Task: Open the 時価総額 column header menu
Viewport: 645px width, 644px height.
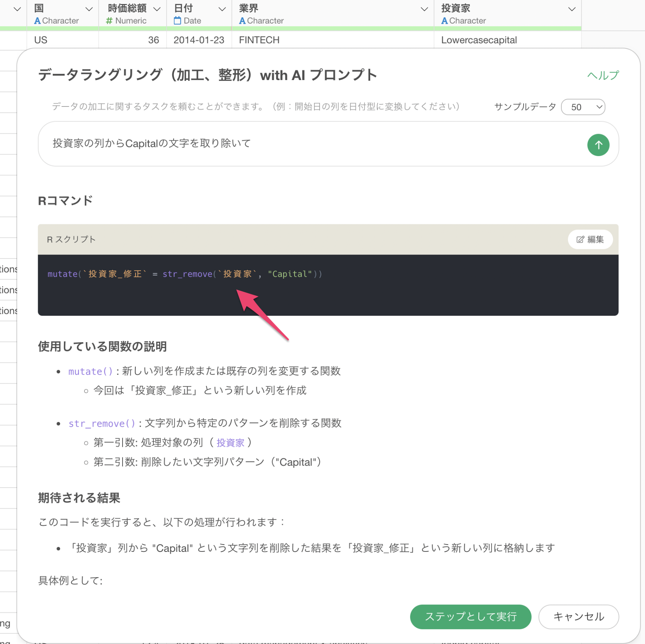Action: click(157, 9)
